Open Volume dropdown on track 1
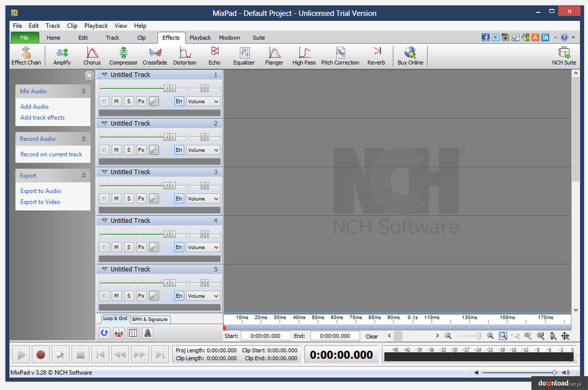This screenshot has height=390, width=588. pyautogui.click(x=203, y=101)
